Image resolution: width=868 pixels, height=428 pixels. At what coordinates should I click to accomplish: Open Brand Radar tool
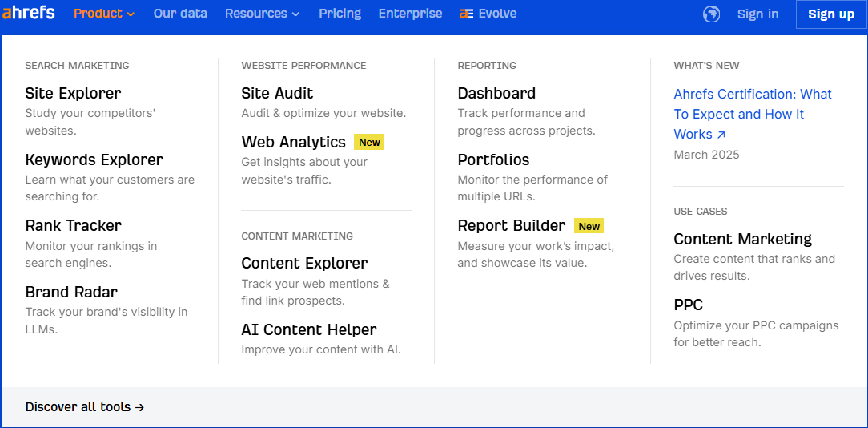[x=71, y=292]
